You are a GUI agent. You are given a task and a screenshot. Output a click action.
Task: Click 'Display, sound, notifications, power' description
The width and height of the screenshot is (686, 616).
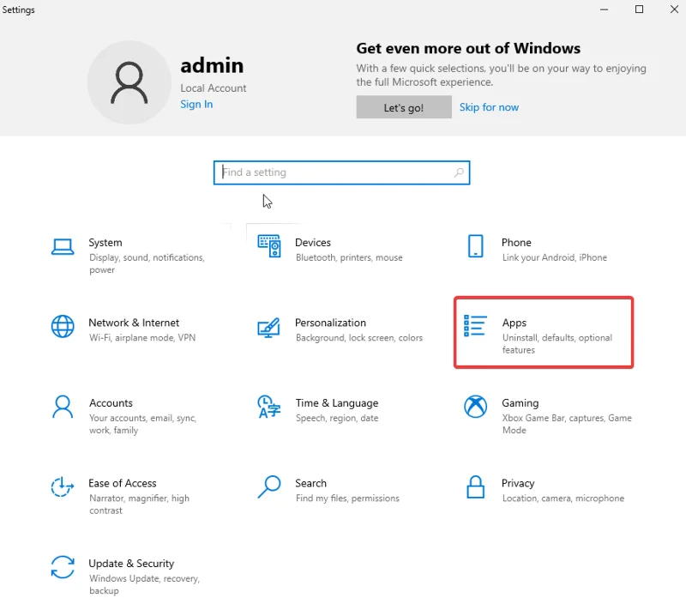147,263
